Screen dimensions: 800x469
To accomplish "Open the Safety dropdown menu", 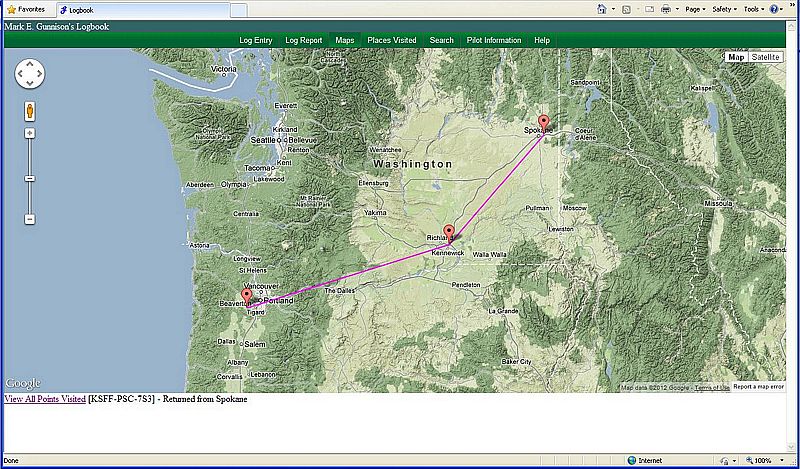I will pyautogui.click(x=724, y=9).
